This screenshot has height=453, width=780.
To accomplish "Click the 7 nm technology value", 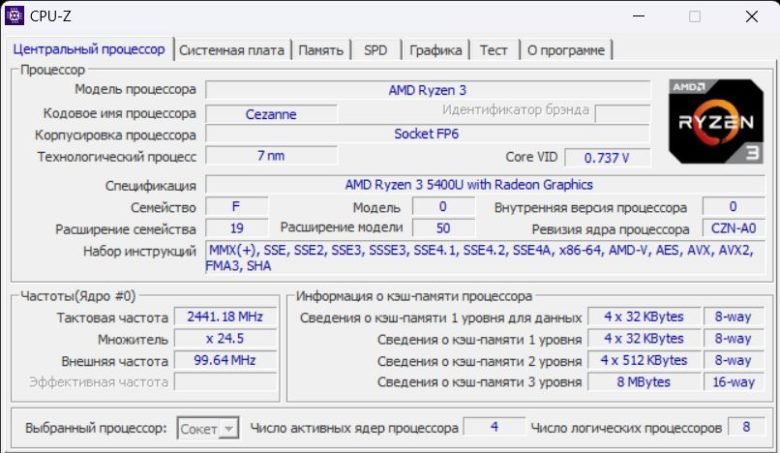I will point(271,156).
